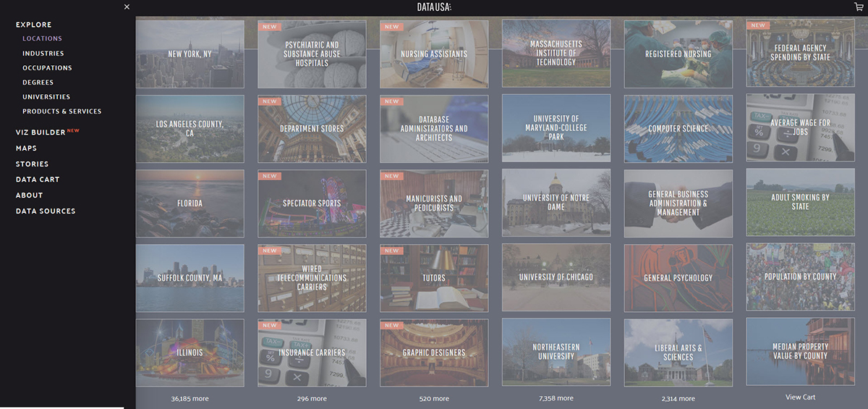Image resolution: width=868 pixels, height=409 pixels.
Task: Open the shopping cart icon
Action: [859, 7]
